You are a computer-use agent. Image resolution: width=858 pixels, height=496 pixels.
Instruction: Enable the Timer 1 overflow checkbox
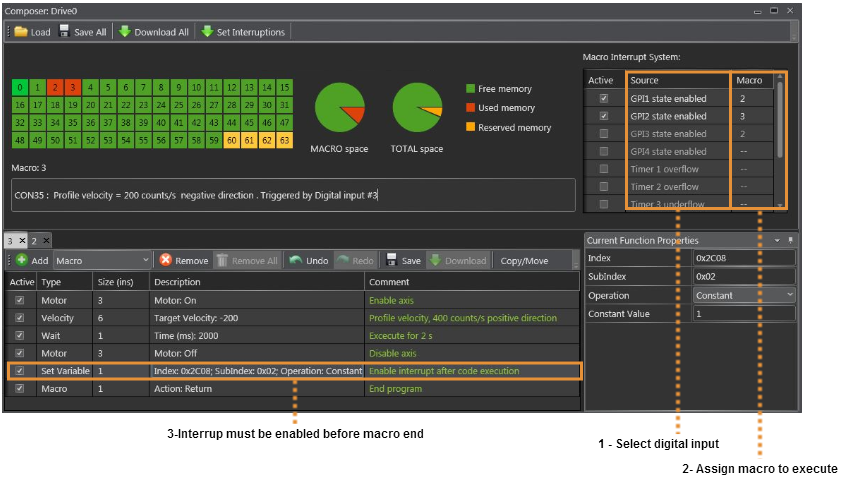click(x=603, y=169)
